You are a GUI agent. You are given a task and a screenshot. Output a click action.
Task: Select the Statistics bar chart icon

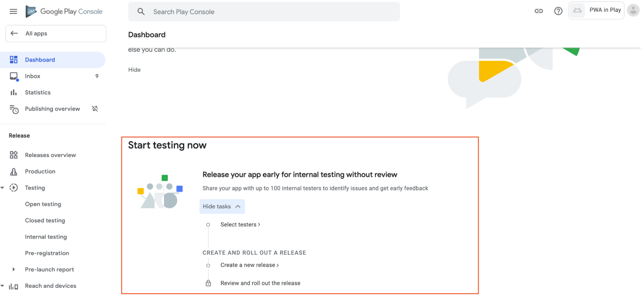tap(14, 92)
